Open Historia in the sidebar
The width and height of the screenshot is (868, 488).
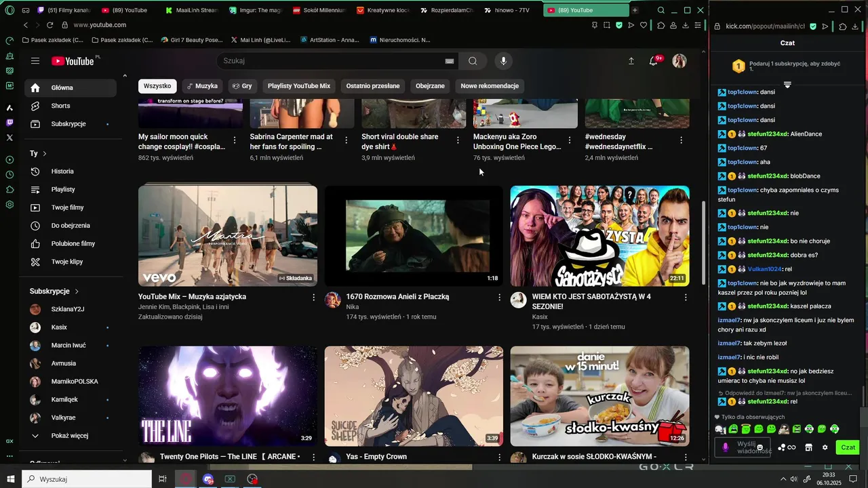tap(71, 171)
